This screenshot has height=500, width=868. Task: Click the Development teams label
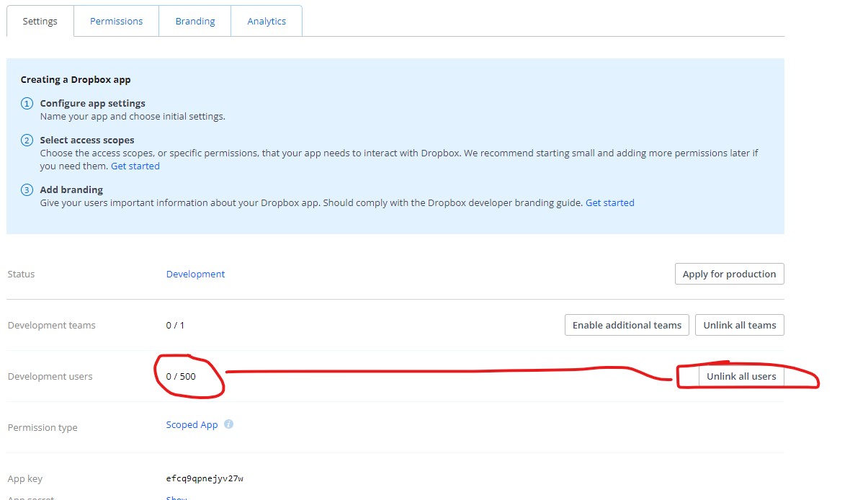click(51, 325)
